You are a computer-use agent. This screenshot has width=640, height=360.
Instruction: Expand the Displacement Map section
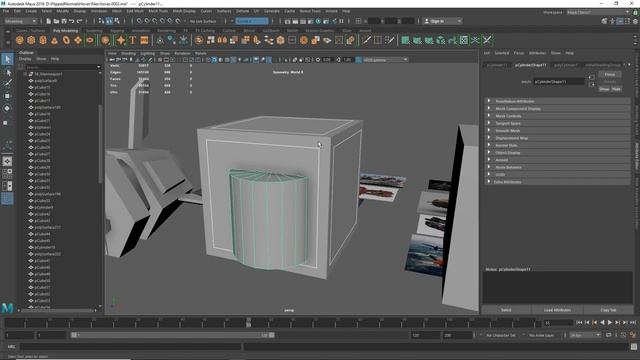point(558,138)
